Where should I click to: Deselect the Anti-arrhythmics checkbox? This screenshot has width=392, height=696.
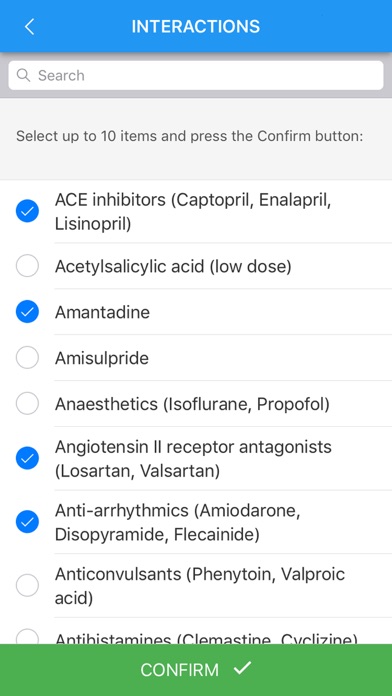point(27,522)
